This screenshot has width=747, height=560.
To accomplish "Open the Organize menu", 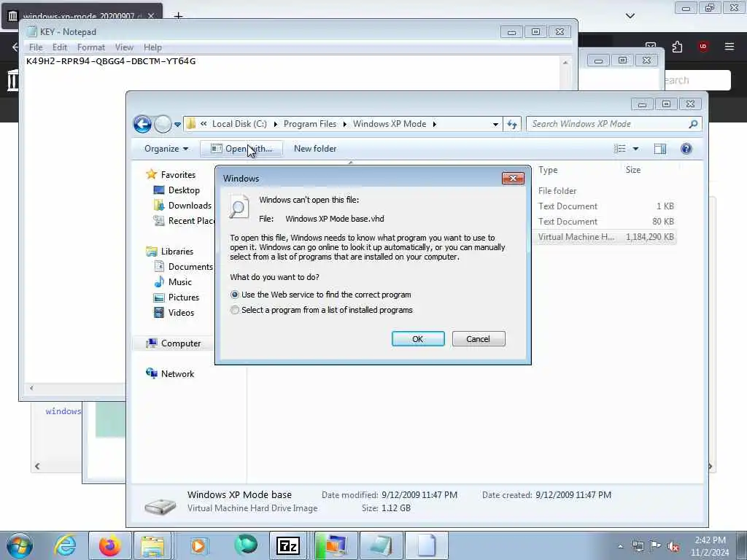I will coord(166,149).
